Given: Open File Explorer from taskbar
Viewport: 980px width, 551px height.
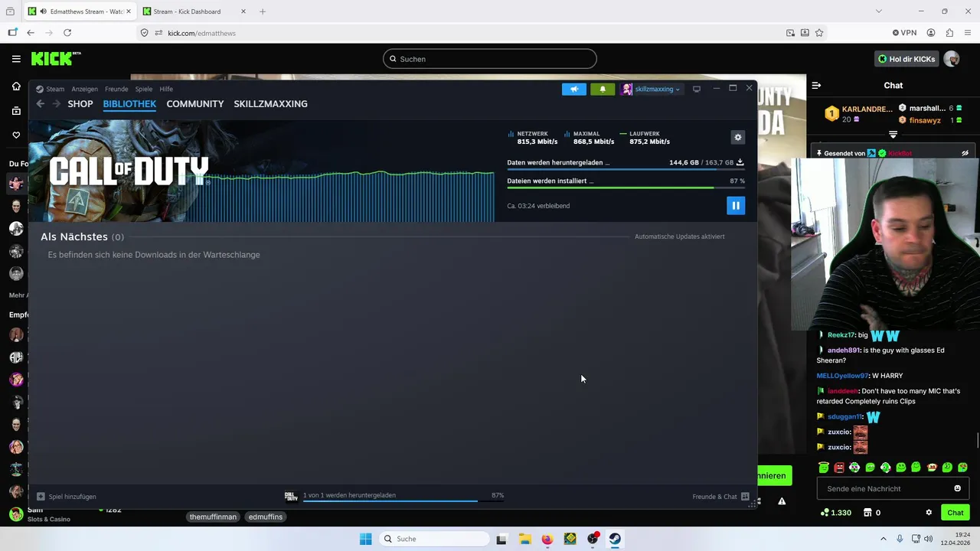Looking at the screenshot, I should pos(524,539).
